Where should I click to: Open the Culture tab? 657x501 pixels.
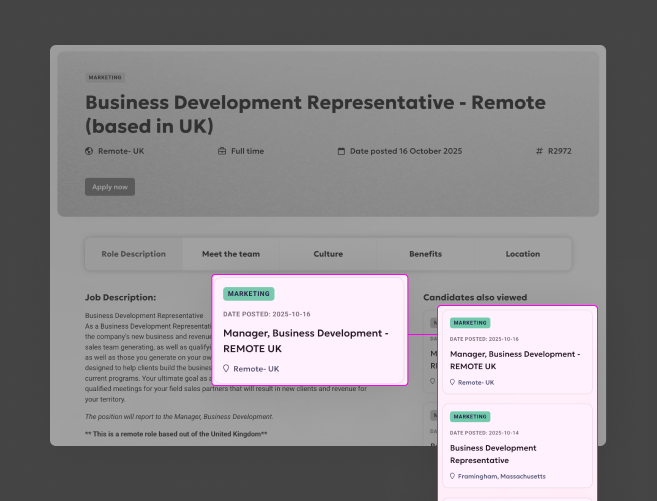coord(328,254)
